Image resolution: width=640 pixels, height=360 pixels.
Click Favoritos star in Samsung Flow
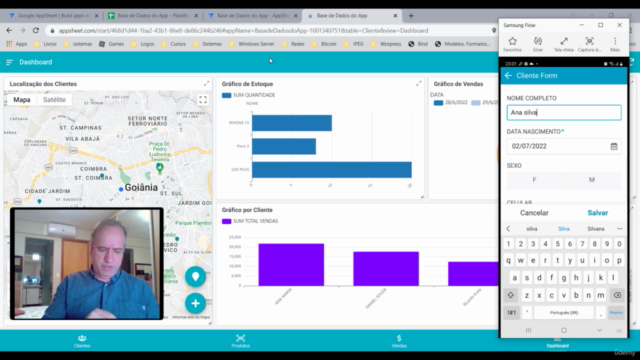pos(512,44)
